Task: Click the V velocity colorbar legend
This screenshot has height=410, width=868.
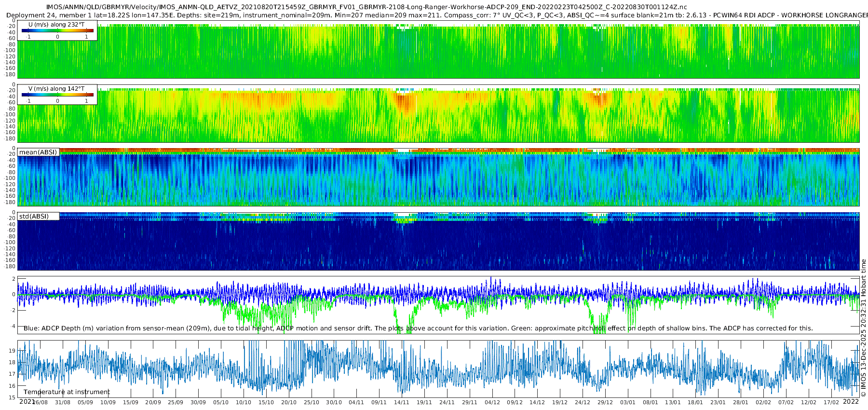Action: pyautogui.click(x=57, y=95)
